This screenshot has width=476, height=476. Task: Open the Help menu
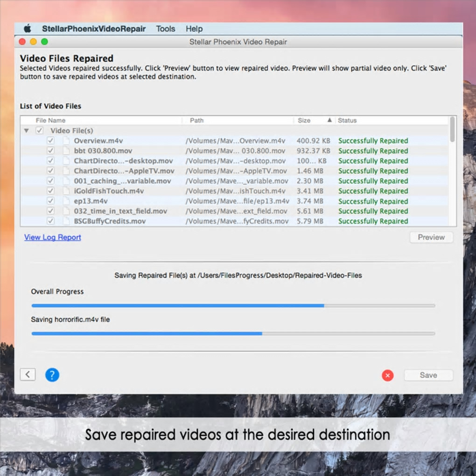[194, 29]
